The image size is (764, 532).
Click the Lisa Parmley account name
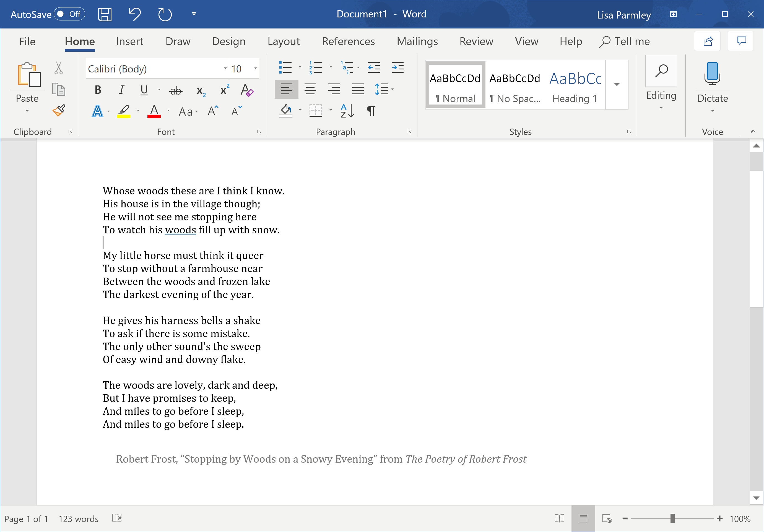(623, 15)
